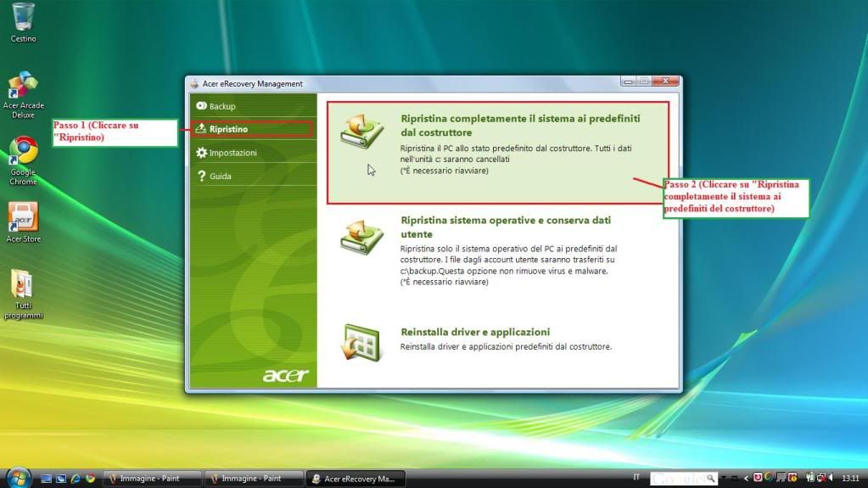Select the Acer Store desktop icon

23,222
